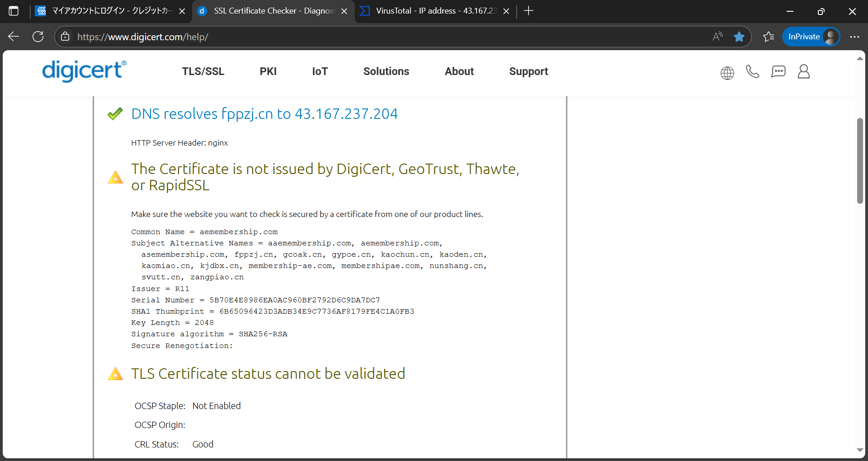Go back with the browser back arrow

[x=14, y=37]
